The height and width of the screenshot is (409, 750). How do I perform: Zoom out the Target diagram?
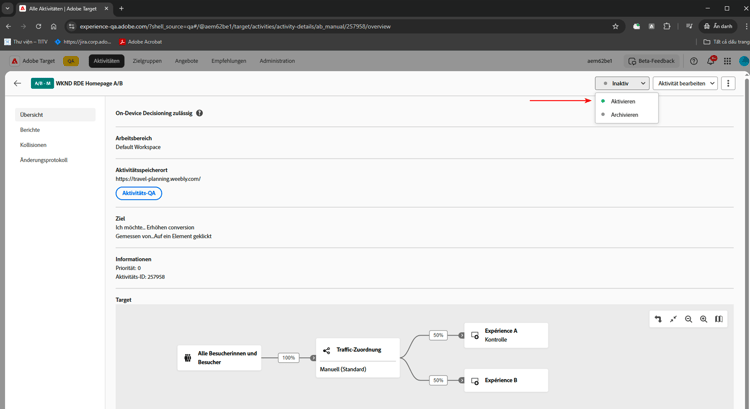(x=688, y=319)
